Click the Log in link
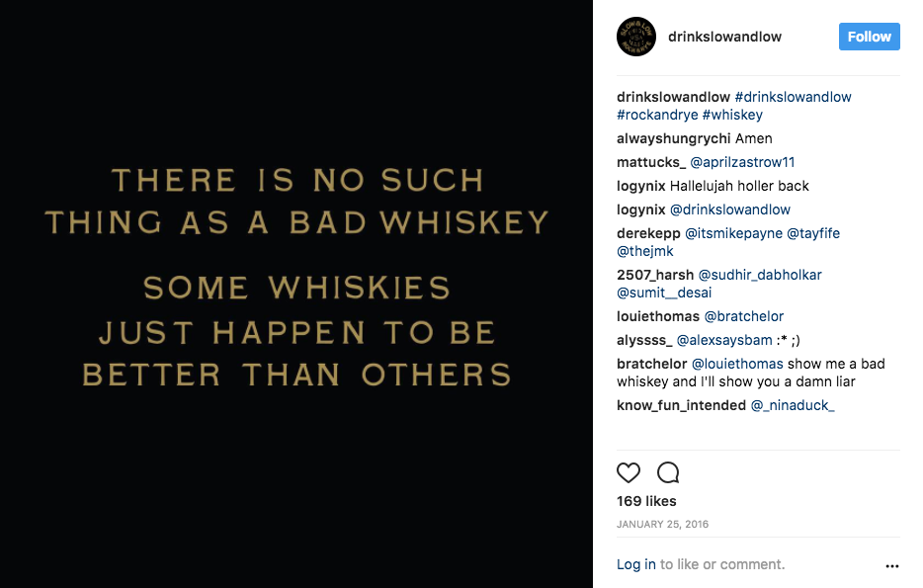Image resolution: width=923 pixels, height=588 pixels. tap(635, 564)
